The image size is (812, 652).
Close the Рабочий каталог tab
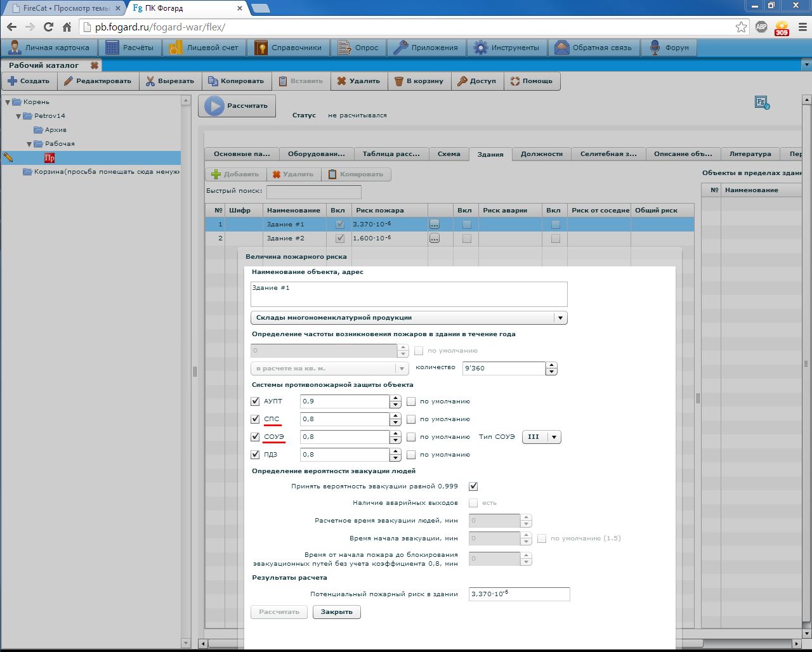(x=94, y=65)
